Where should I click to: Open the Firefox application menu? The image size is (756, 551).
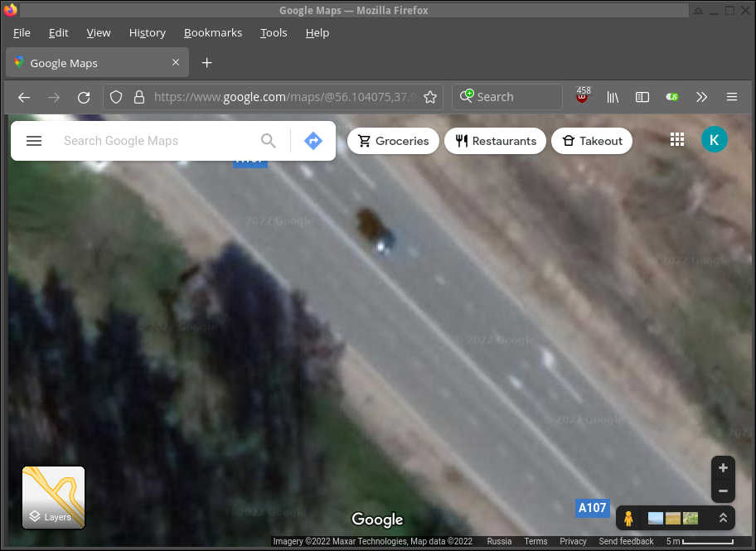coord(731,97)
